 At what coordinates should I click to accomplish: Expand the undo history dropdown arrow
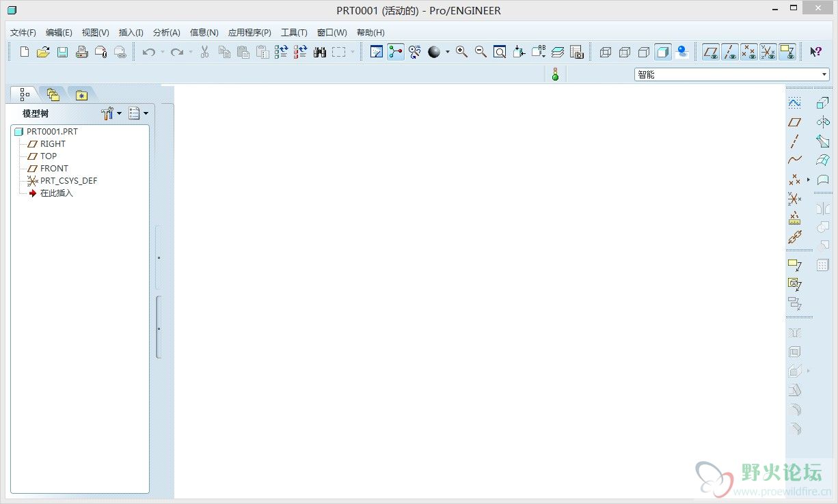tap(163, 52)
